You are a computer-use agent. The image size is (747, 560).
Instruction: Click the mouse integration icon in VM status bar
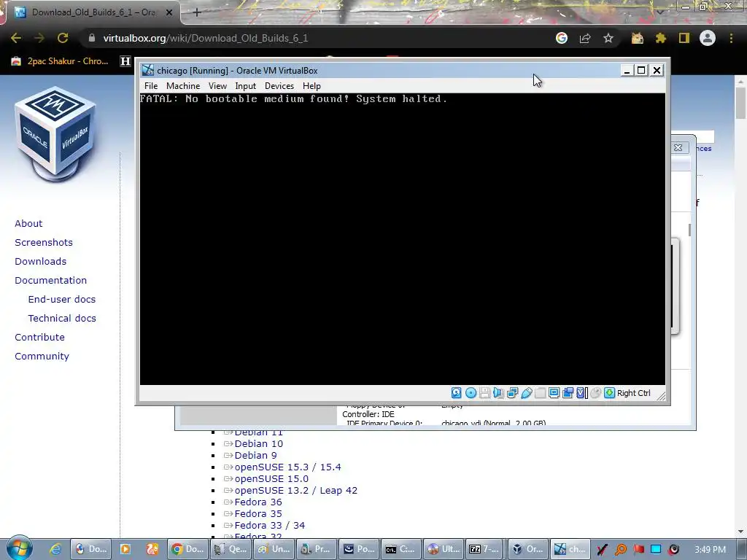pyautogui.click(x=595, y=393)
